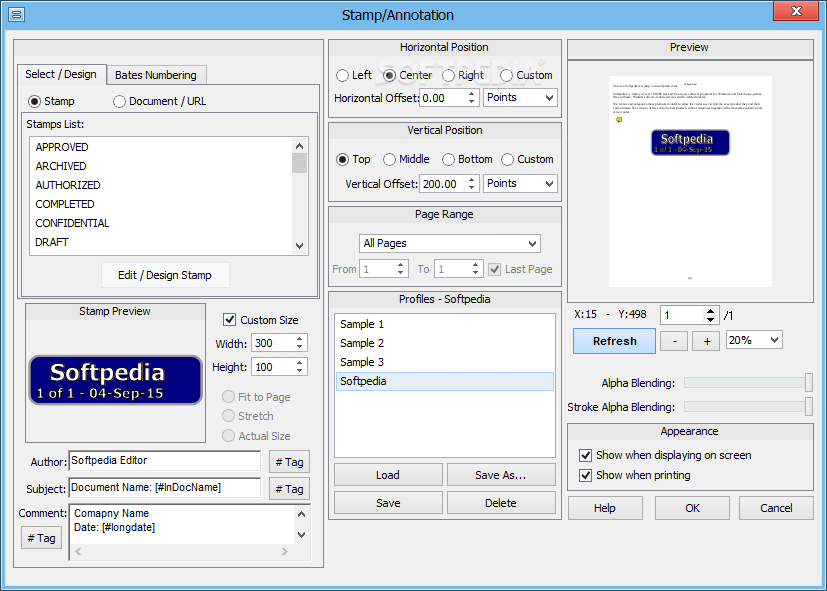
Task: Toggle Show when displaying on screen
Action: pyautogui.click(x=585, y=455)
